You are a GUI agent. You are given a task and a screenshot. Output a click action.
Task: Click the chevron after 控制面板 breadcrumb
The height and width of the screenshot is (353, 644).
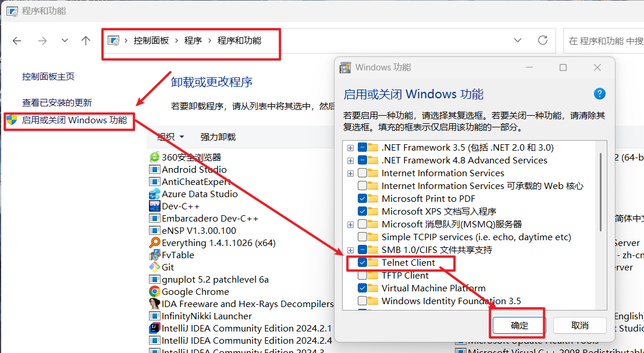pos(177,41)
